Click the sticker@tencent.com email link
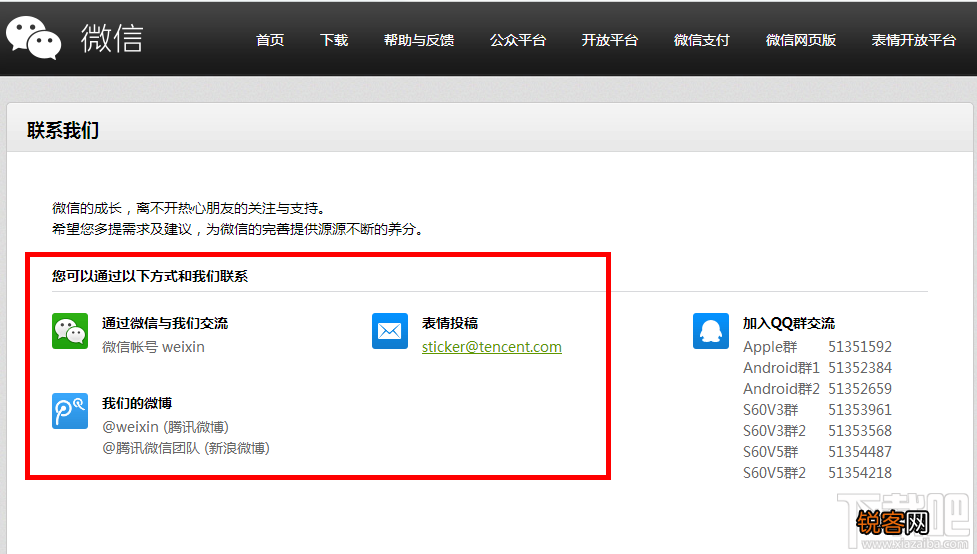The image size is (977, 554). point(492,347)
